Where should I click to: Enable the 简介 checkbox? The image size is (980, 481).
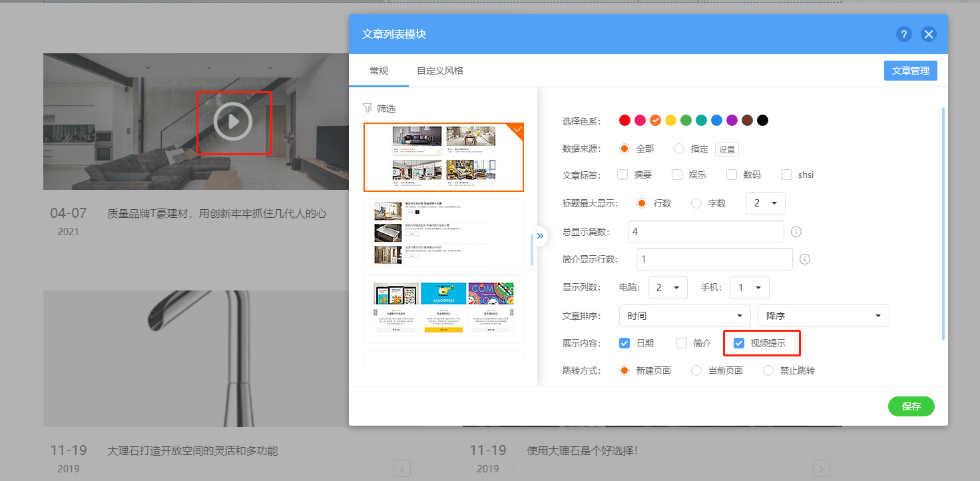point(682,343)
